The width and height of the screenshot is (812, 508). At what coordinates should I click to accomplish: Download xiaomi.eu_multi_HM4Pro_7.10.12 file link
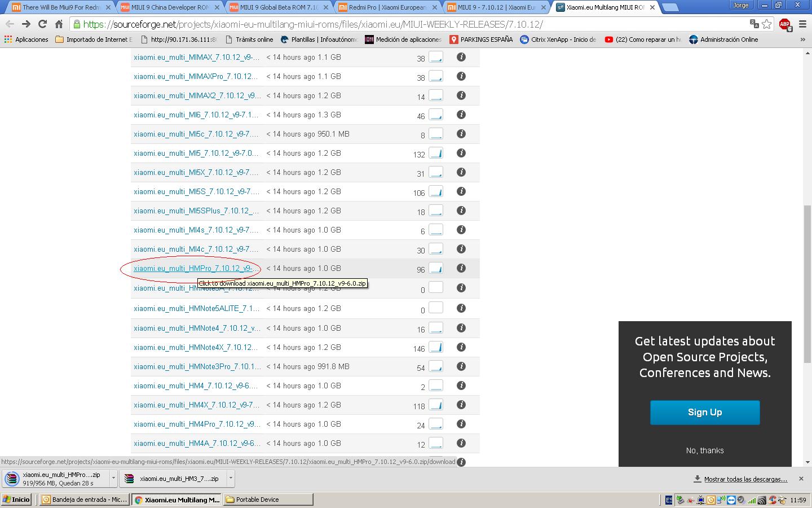197,424
